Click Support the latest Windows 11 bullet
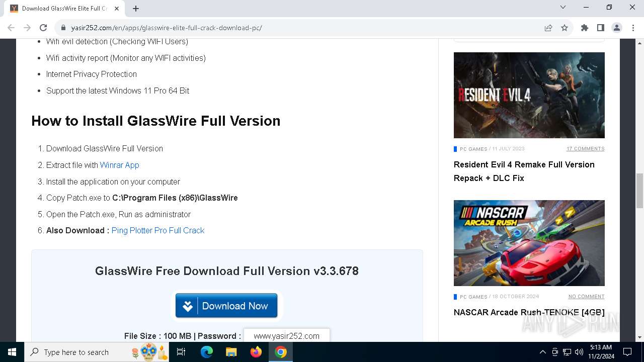The image size is (644, 362). click(118, 90)
